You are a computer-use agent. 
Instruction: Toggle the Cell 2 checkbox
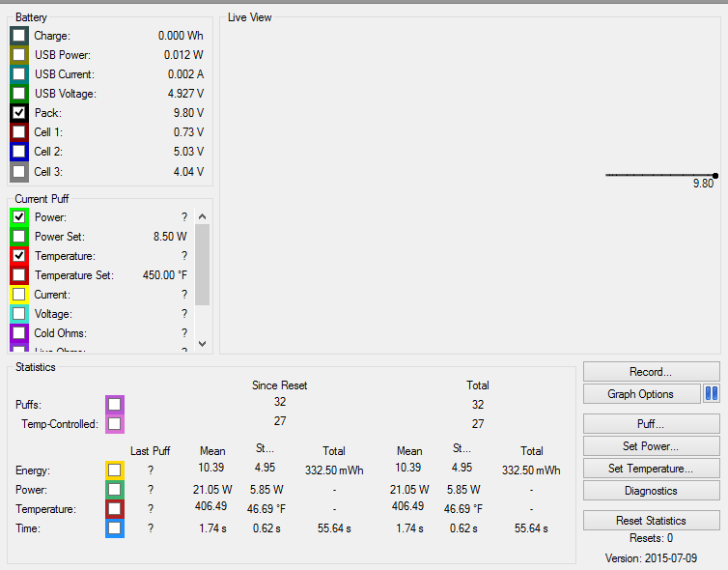19,152
